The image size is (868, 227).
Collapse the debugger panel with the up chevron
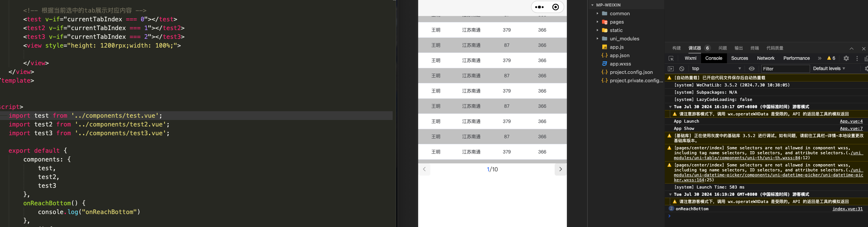tap(852, 48)
